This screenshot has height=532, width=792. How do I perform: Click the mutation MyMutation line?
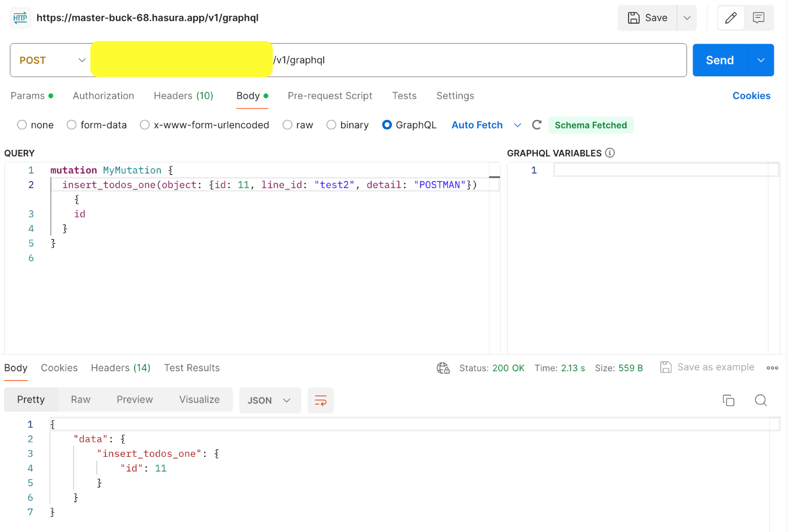[111, 170]
